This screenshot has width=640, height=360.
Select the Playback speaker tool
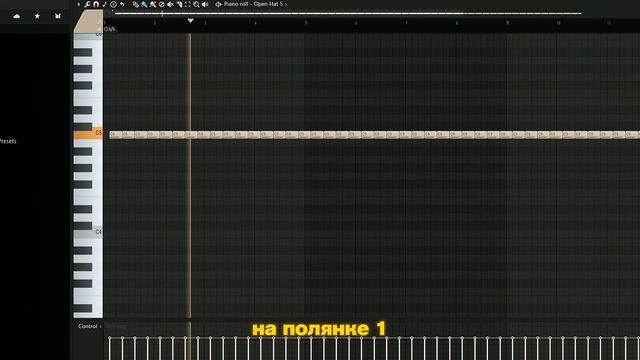205,4
